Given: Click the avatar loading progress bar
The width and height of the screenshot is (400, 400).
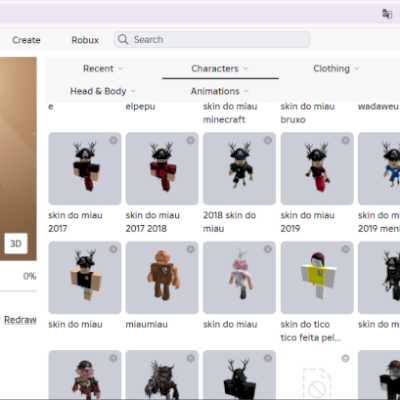Looking at the screenshot, I should tap(18, 291).
